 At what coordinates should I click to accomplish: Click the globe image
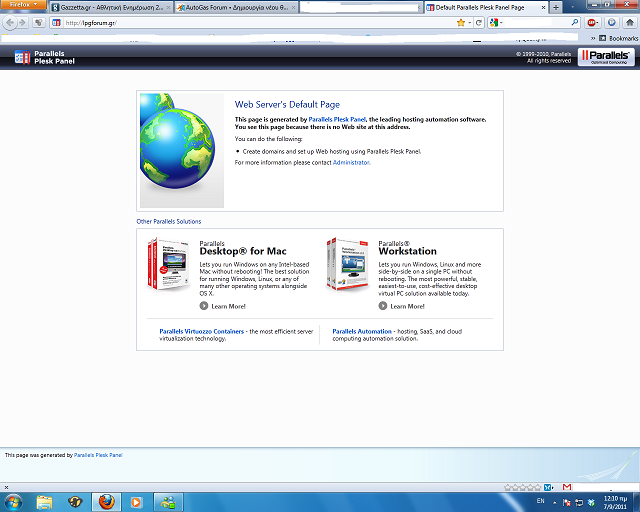click(x=182, y=150)
